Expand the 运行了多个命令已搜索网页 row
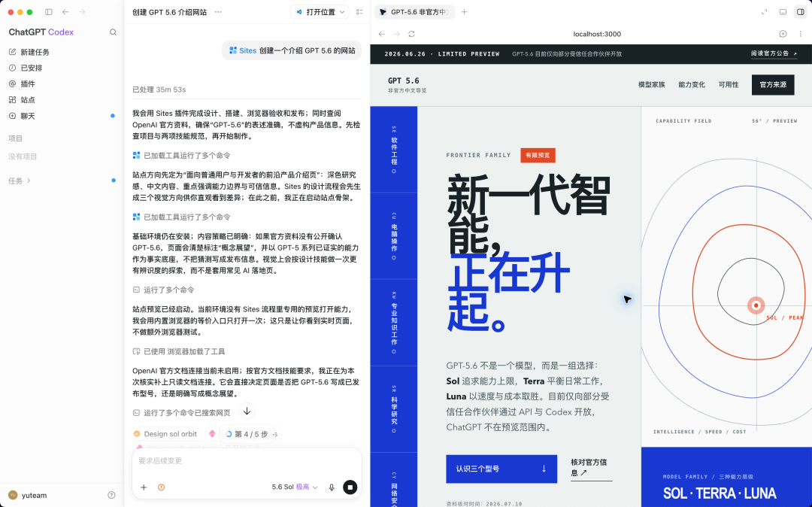Viewport: 812px width, 507px height. [181, 413]
